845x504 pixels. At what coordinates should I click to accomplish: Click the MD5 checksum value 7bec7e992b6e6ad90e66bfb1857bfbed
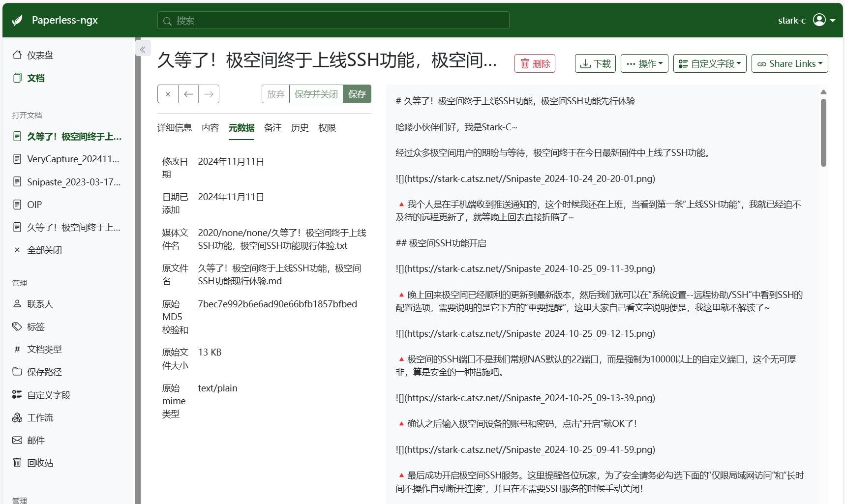[277, 304]
